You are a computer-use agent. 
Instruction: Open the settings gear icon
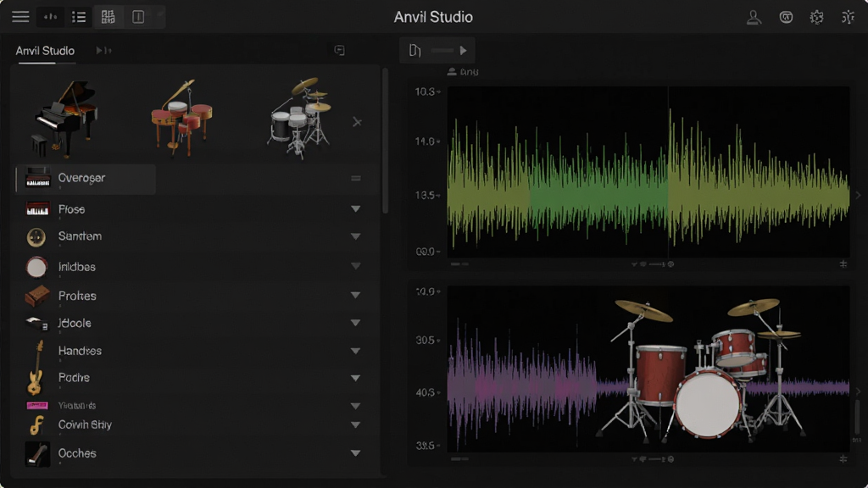click(x=816, y=17)
